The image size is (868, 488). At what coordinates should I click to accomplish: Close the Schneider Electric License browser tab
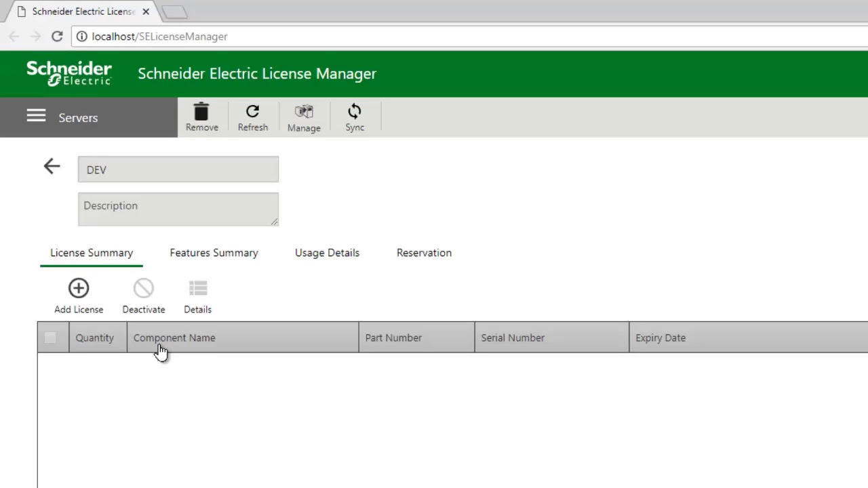pos(146,12)
